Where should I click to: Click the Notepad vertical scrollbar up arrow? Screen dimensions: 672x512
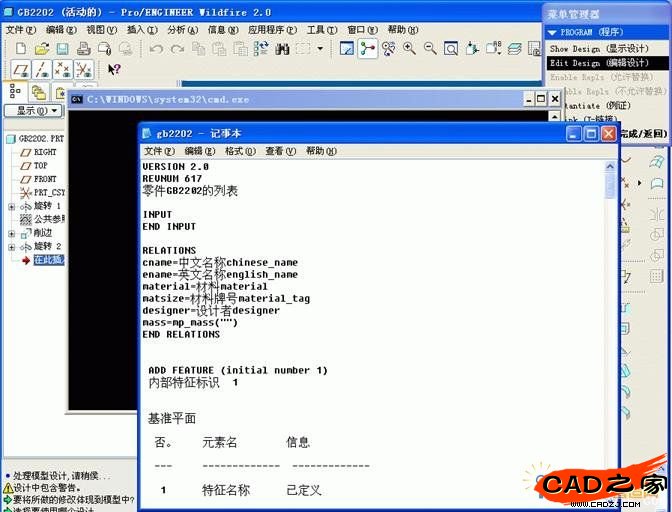610,166
